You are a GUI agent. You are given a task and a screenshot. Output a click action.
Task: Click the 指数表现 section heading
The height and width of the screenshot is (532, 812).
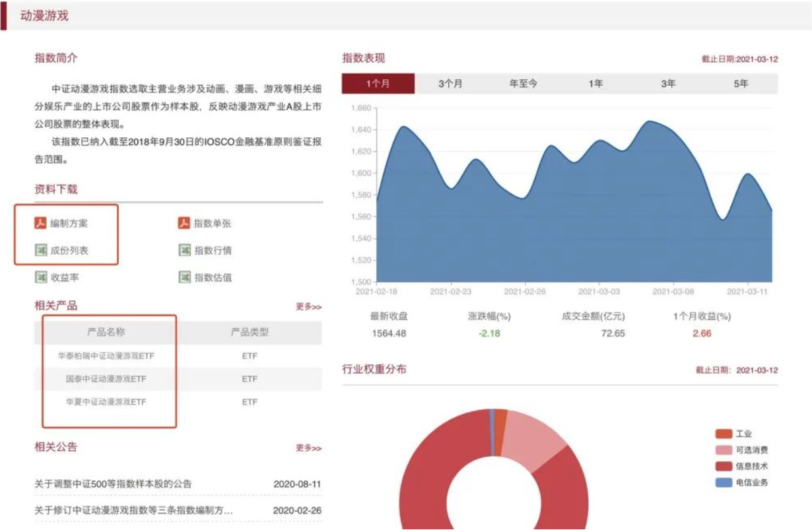(x=363, y=58)
